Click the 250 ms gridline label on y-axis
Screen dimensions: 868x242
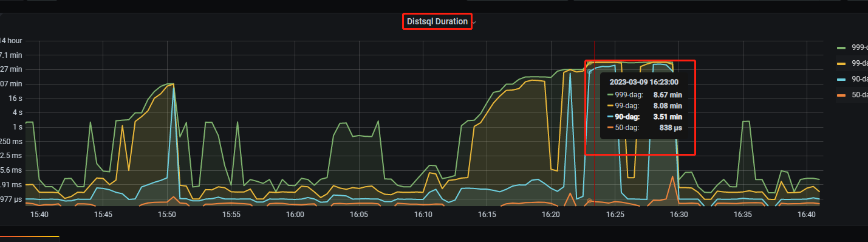(x=10, y=141)
